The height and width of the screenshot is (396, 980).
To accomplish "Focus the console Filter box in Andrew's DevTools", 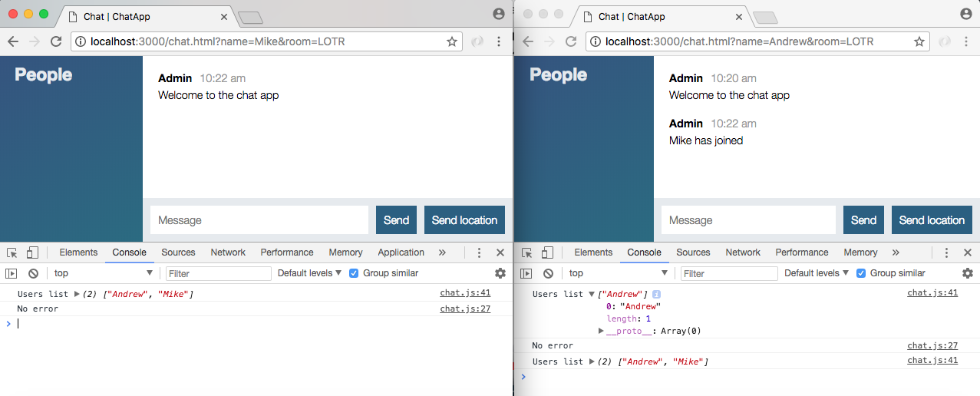I will coord(730,273).
